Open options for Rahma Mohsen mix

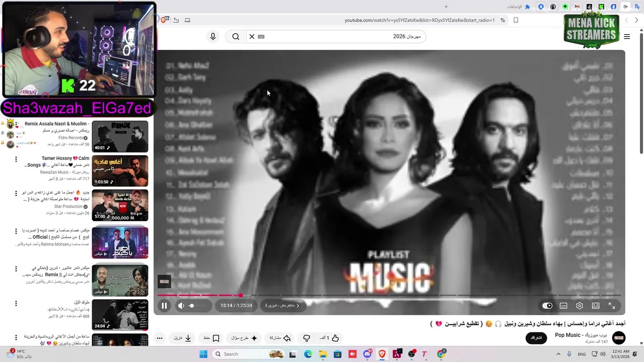(16, 231)
